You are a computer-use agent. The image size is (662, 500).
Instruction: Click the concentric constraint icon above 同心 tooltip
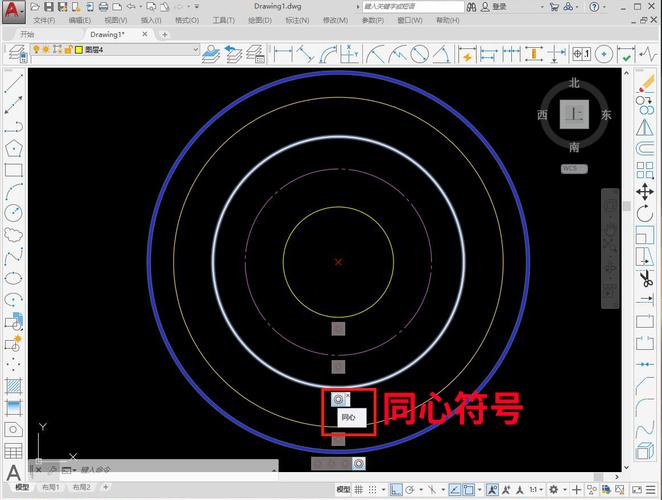click(338, 399)
